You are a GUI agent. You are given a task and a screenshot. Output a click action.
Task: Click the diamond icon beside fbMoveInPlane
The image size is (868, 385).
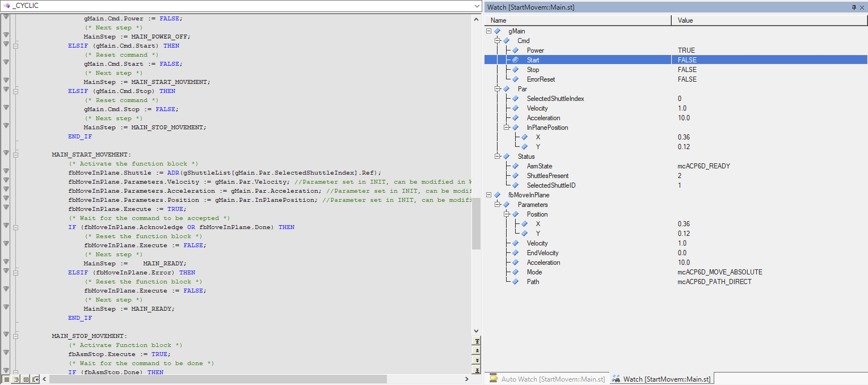click(x=498, y=195)
